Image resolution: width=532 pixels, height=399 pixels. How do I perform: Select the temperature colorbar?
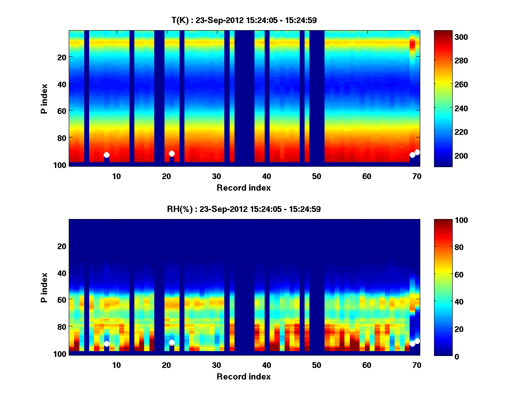point(442,98)
